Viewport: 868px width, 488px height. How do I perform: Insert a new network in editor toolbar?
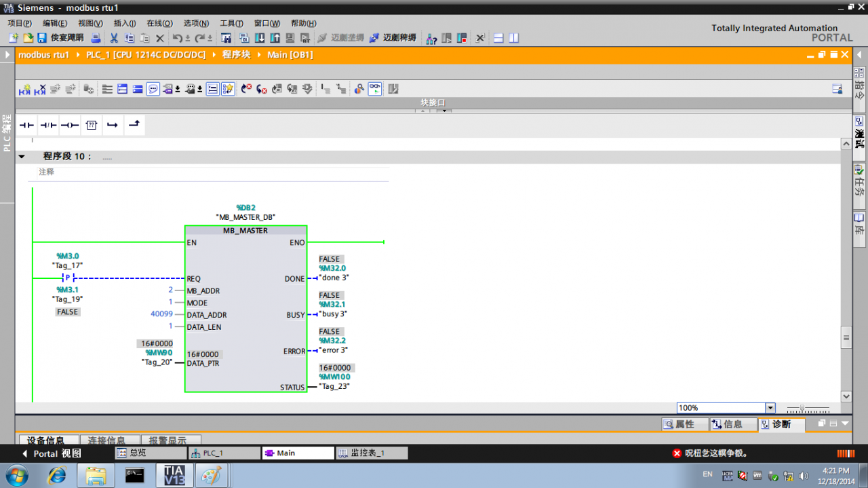[25, 89]
